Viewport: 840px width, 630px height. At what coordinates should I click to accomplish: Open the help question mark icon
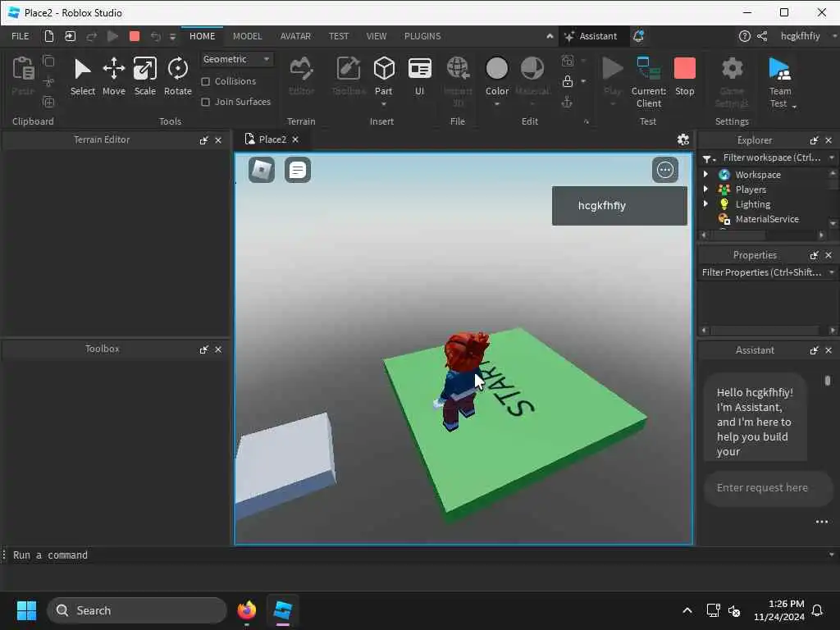point(744,36)
